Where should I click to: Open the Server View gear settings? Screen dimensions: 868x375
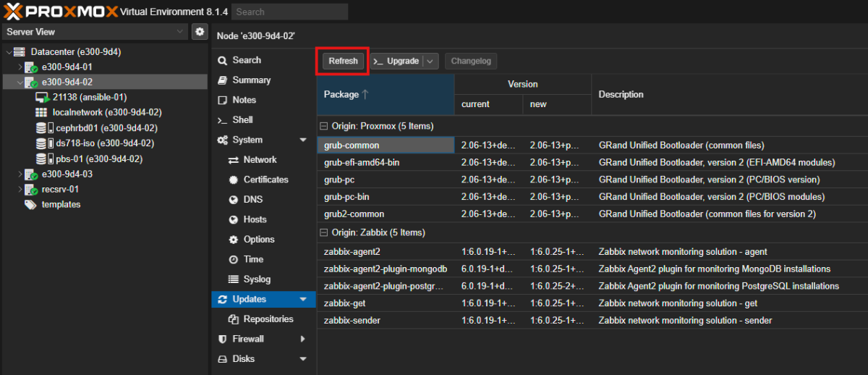200,32
